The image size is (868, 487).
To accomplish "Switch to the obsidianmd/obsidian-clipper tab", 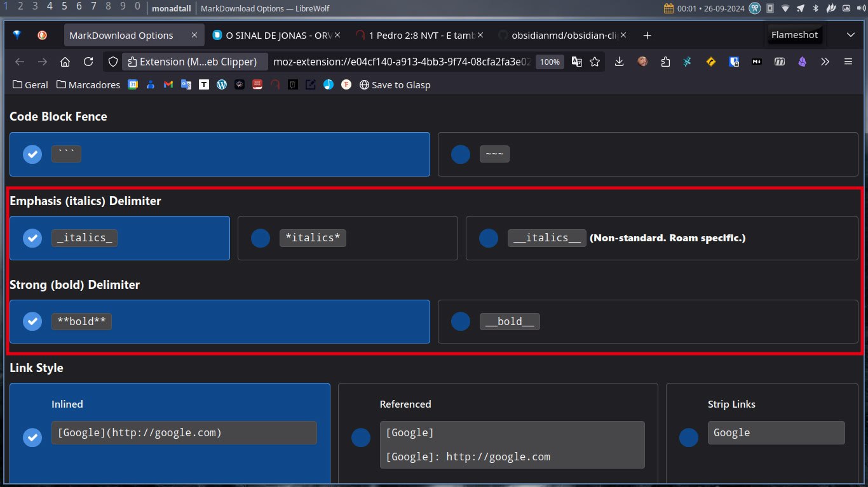I will pyautogui.click(x=563, y=36).
